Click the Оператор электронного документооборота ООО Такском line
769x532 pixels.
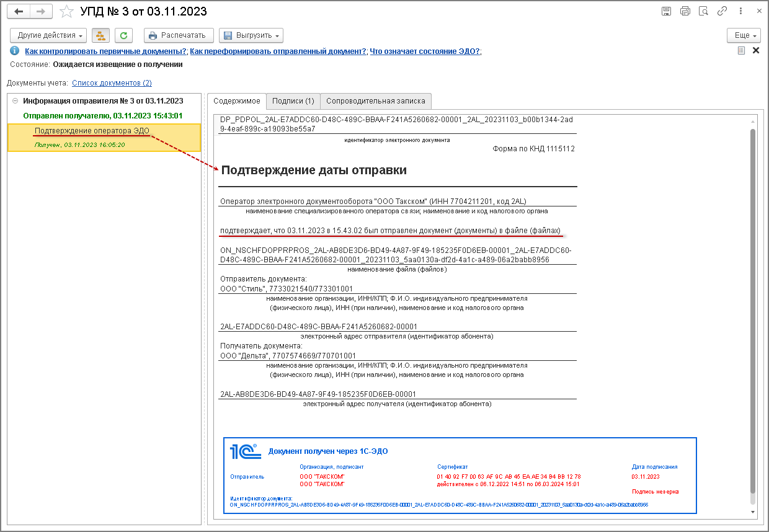[373, 201]
